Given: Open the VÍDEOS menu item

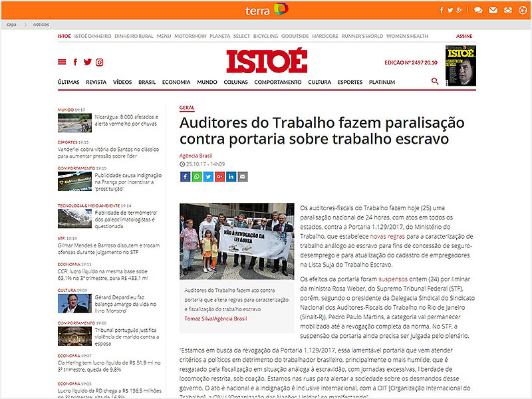Looking at the screenshot, I should (122, 82).
